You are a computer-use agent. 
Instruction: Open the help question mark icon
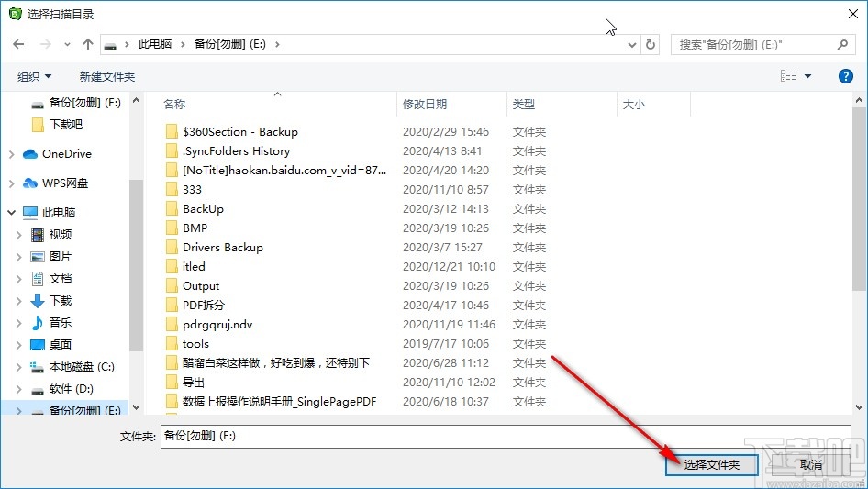pyautogui.click(x=845, y=76)
